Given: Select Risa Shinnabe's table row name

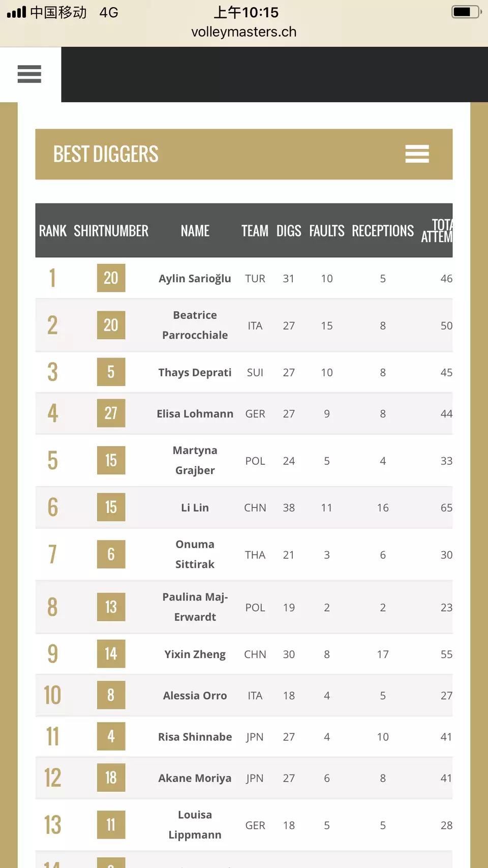Looking at the screenshot, I should (195, 737).
